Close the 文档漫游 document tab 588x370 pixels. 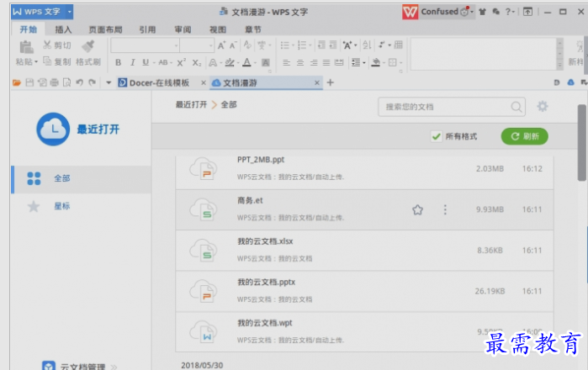317,83
